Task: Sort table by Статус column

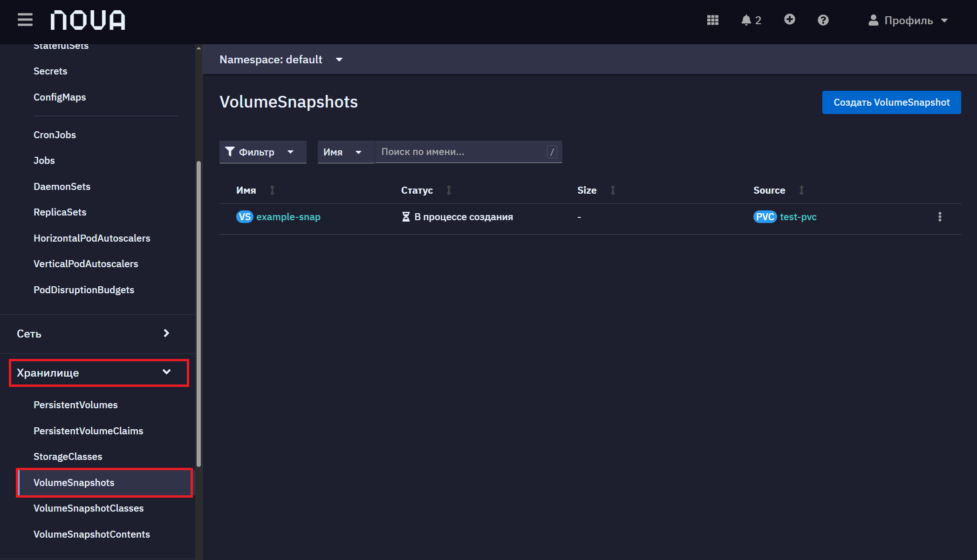Action: [x=449, y=190]
